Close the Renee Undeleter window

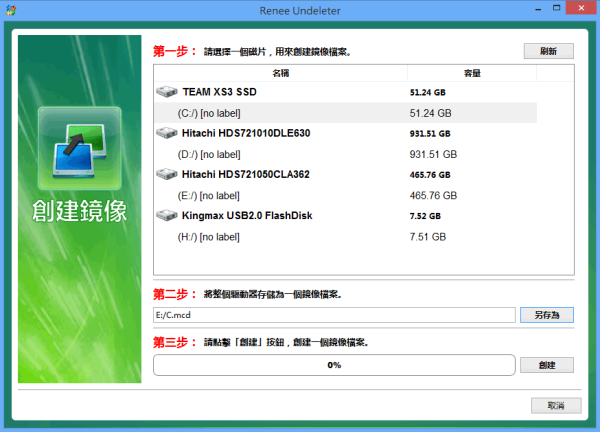click(581, 8)
